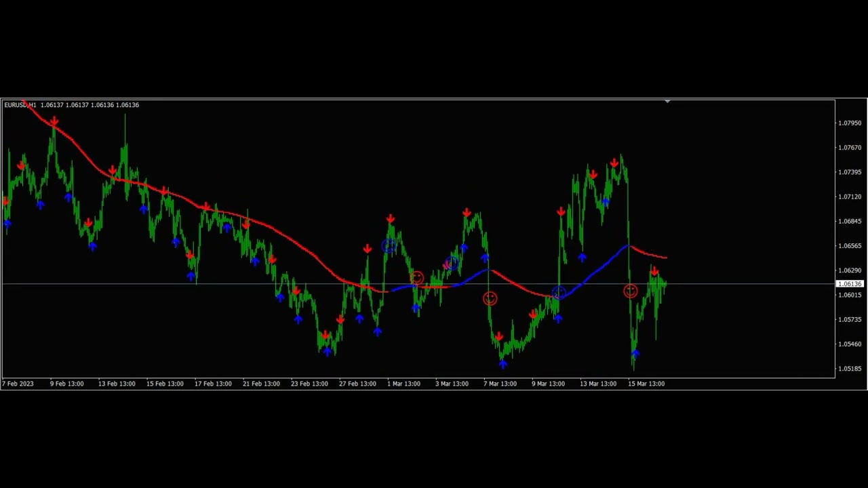868x488 pixels.
Task: Click the 13 Mar 13:00 date label
Action: (x=598, y=384)
